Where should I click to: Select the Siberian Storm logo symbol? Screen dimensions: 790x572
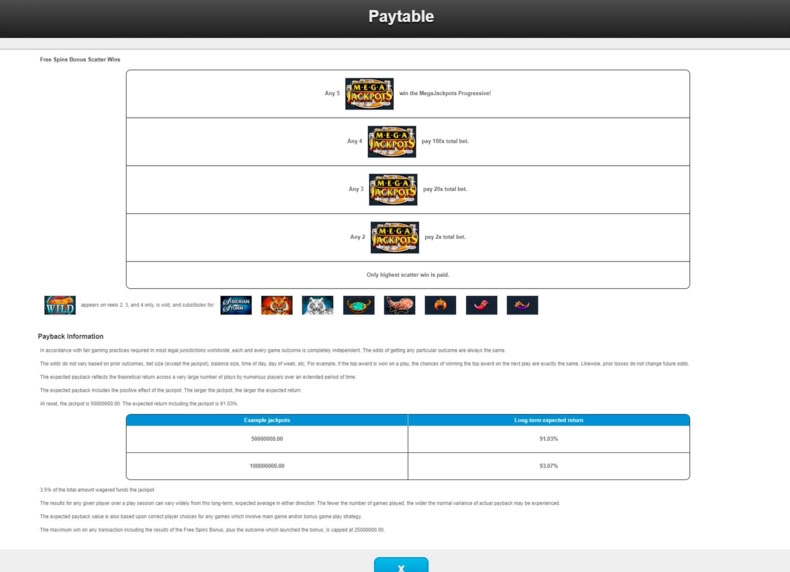point(236,305)
